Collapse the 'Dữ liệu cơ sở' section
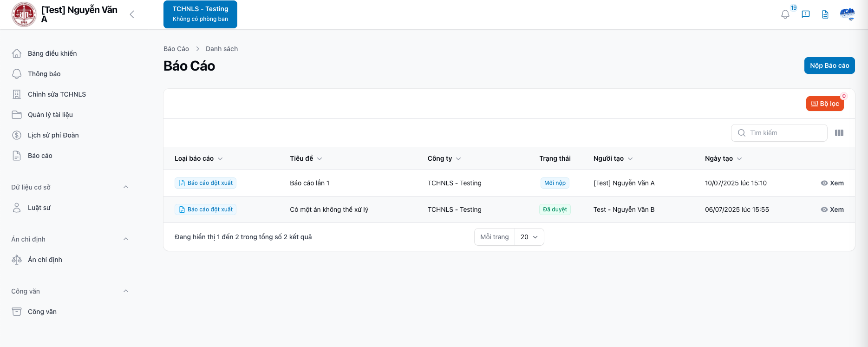This screenshot has width=868, height=347. (126, 187)
